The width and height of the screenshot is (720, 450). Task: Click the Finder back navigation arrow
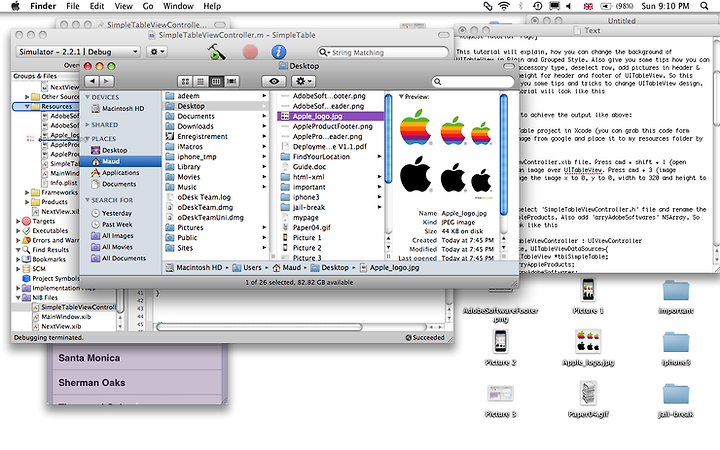[92, 81]
